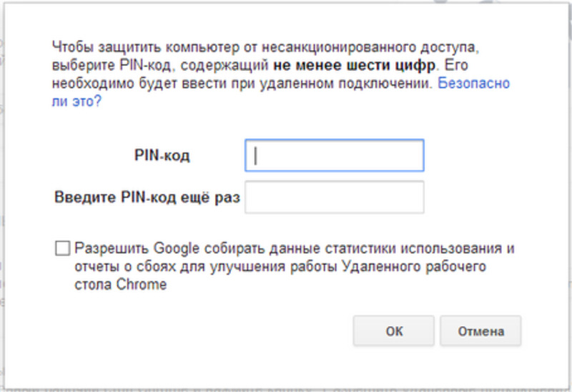Place cursor in the PIN confirmation box

[x=334, y=197]
